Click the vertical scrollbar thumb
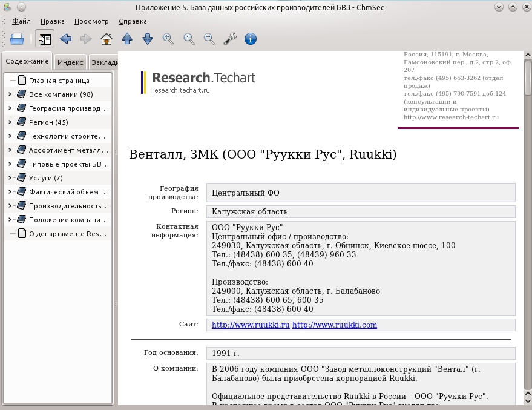 pyautogui.click(x=528, y=78)
